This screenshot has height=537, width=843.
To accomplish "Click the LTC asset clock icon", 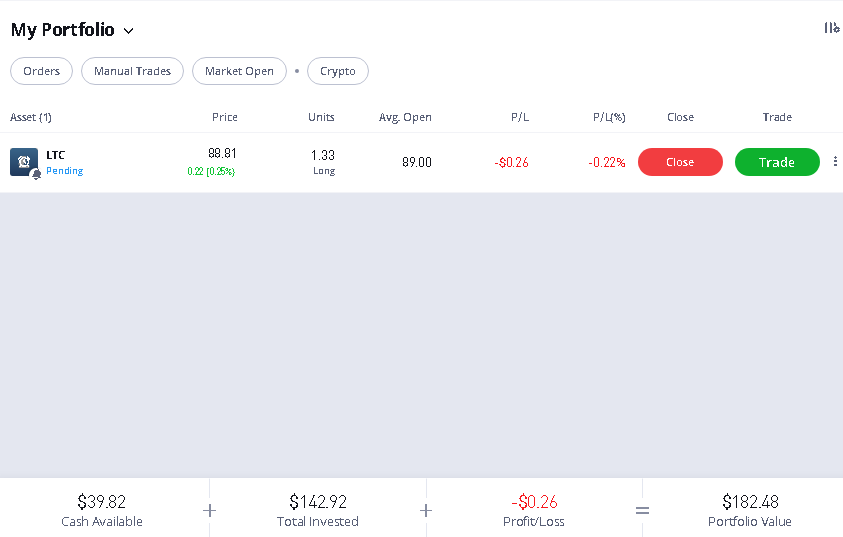I will point(23,161).
